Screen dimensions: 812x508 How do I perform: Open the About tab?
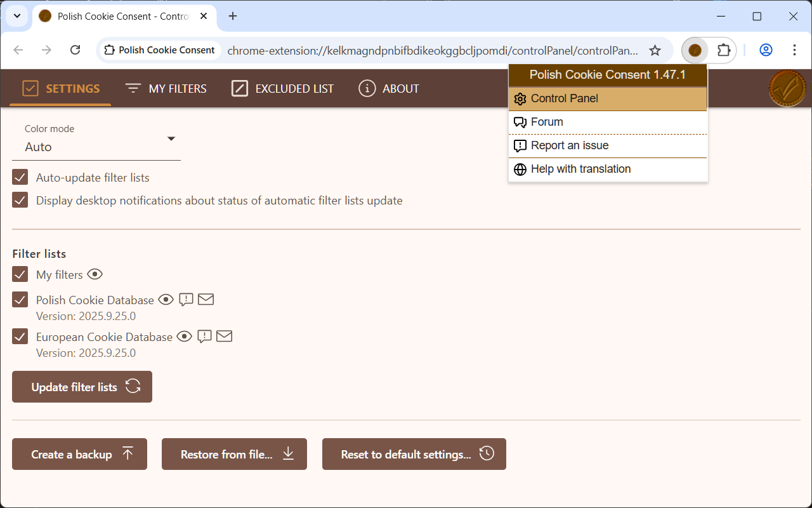pyautogui.click(x=388, y=88)
